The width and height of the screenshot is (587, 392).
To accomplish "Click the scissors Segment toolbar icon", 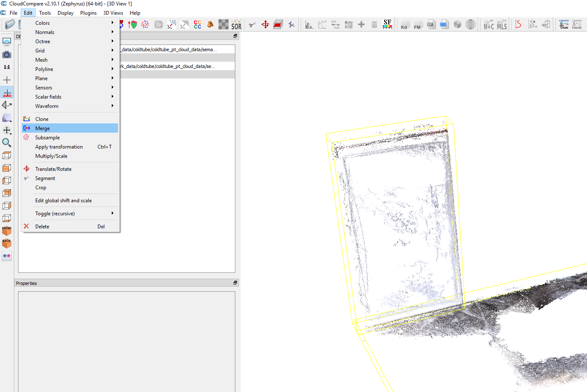I will pos(252,25).
